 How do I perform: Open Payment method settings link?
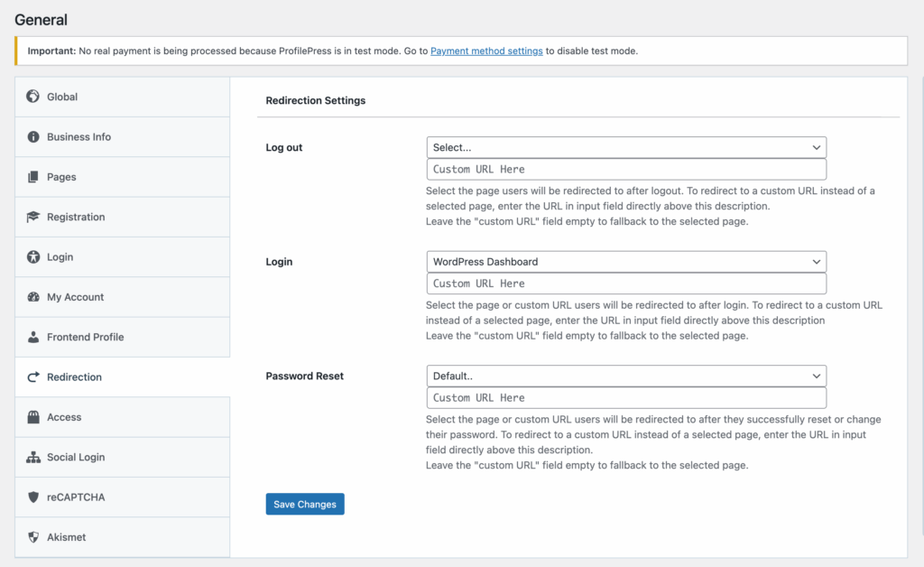486,51
